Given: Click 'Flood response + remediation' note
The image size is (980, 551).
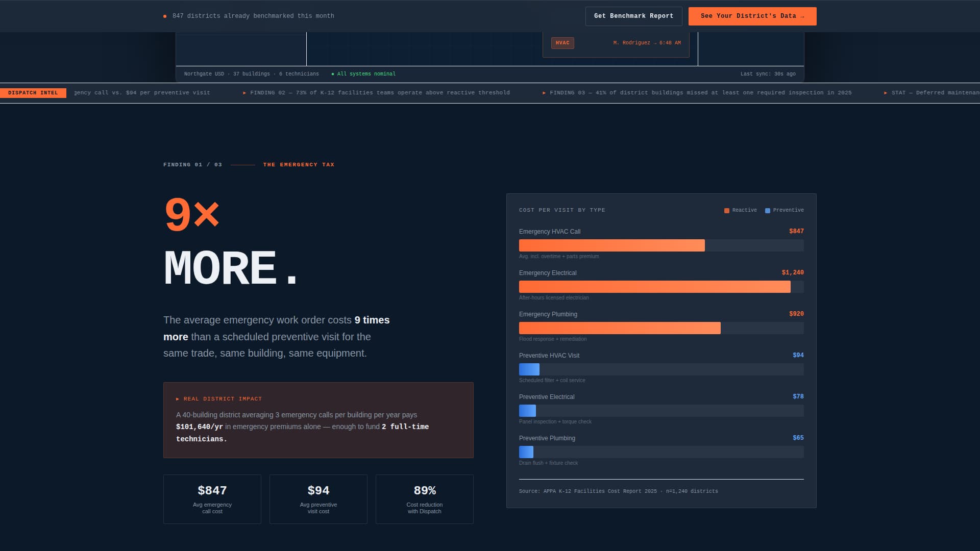Looking at the screenshot, I should [553, 339].
